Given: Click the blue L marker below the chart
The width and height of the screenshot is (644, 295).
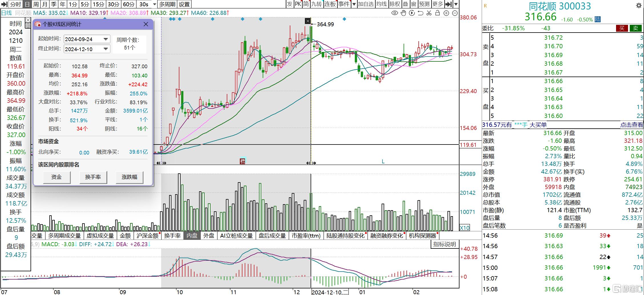Looking at the screenshot, I should point(383,162).
